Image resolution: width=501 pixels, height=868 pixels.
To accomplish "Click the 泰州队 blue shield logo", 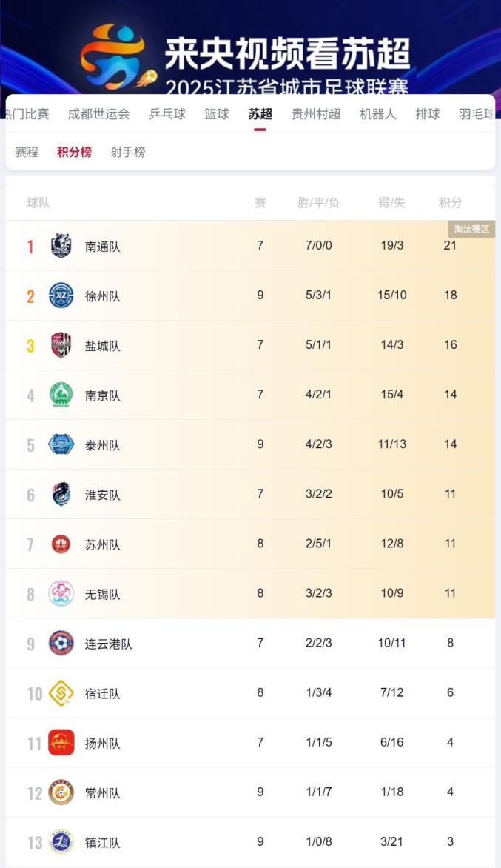I will tap(61, 444).
